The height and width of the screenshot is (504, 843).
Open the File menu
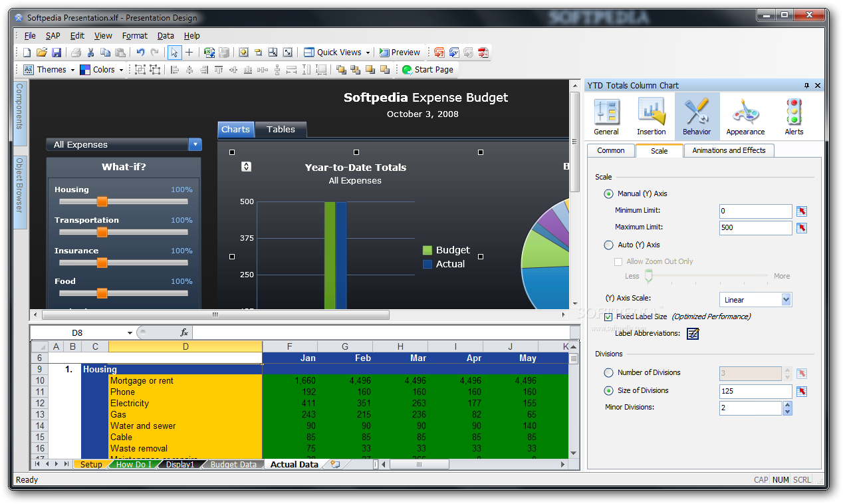coord(30,36)
